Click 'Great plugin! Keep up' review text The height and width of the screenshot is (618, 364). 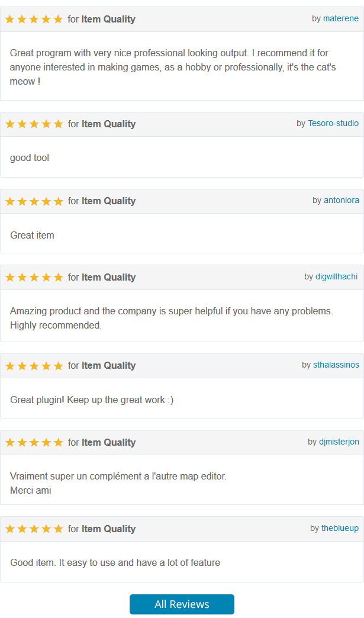tap(92, 400)
